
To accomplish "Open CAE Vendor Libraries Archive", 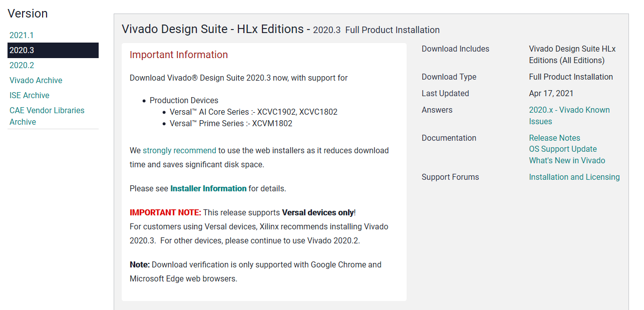I will coord(47,116).
